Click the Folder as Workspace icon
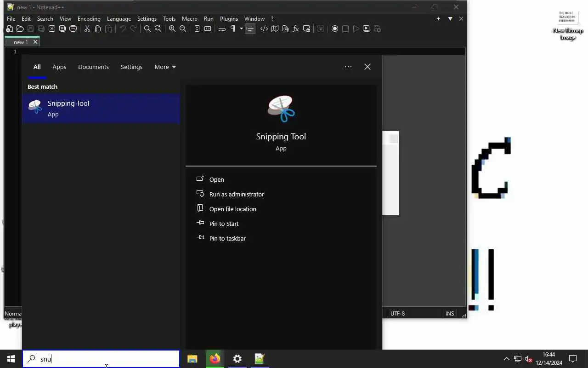The width and height of the screenshot is (588, 368). click(306, 29)
